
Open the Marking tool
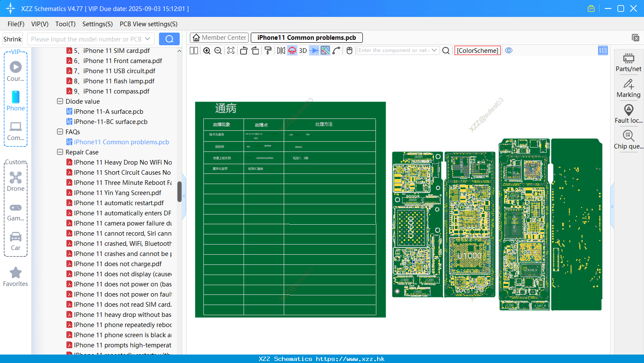pos(628,88)
